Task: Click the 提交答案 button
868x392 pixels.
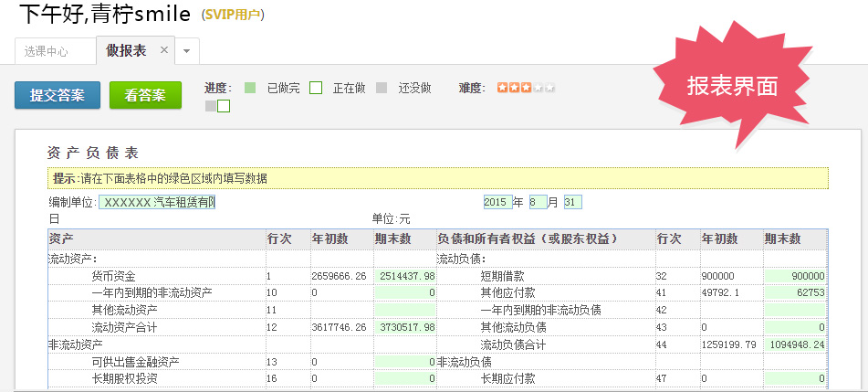Action: tap(58, 95)
